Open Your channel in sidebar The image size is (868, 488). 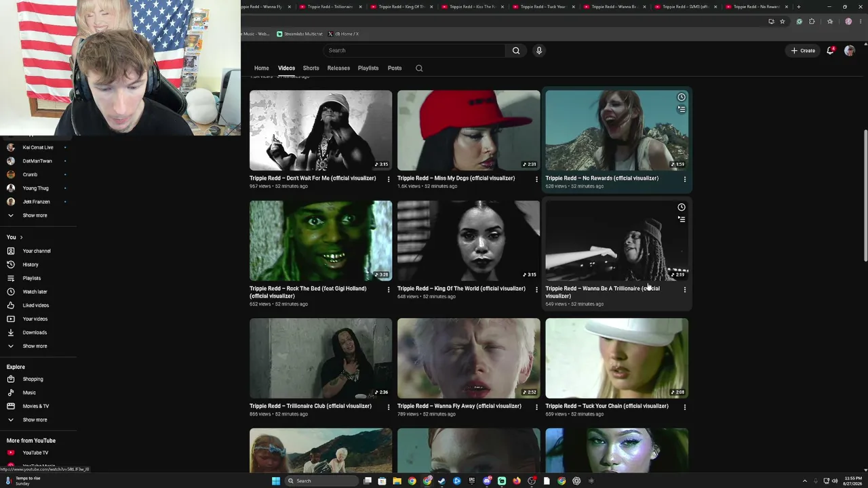coord(38,251)
